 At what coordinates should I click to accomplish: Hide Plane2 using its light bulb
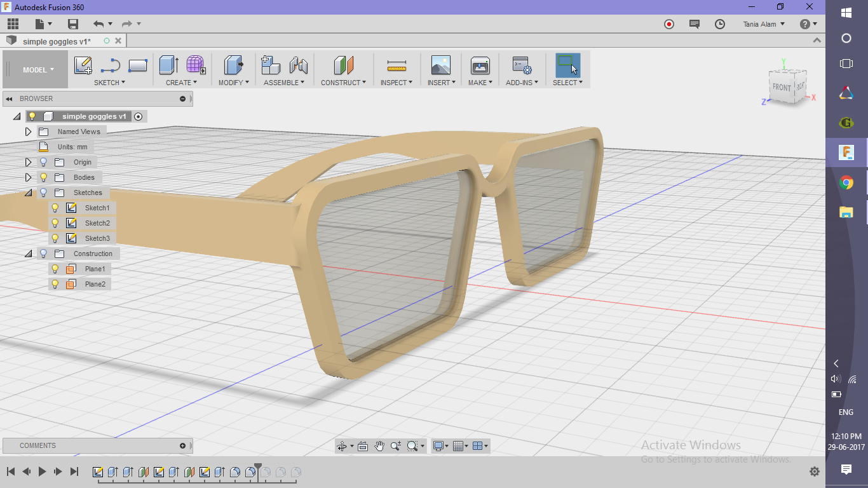point(55,284)
